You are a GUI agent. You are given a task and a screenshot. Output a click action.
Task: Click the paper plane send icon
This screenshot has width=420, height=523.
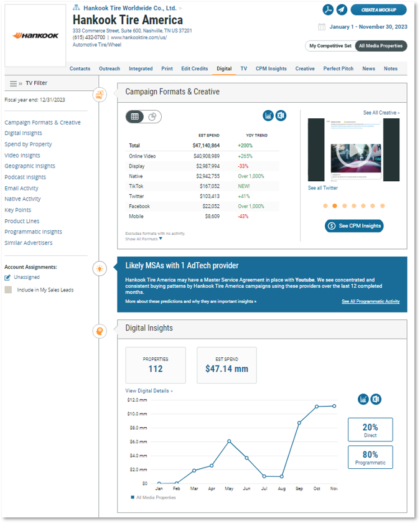point(342,10)
